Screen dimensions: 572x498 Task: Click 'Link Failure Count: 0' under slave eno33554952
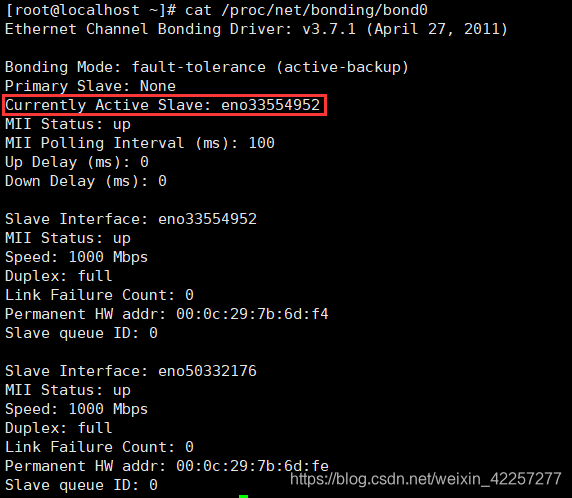(99, 295)
